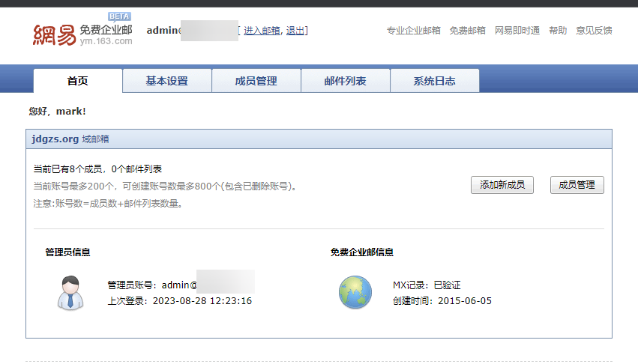Click the administrator avatar icon
This screenshot has width=638, height=364.
(x=70, y=293)
